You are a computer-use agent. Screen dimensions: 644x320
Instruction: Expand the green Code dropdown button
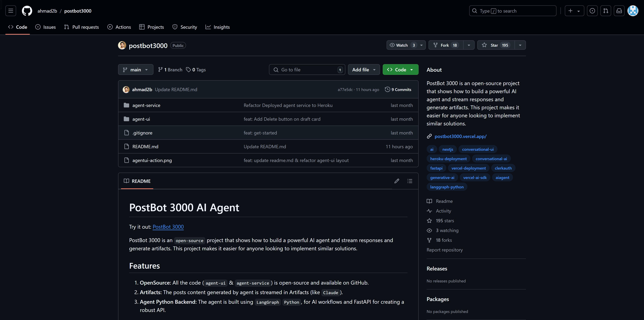coord(400,70)
